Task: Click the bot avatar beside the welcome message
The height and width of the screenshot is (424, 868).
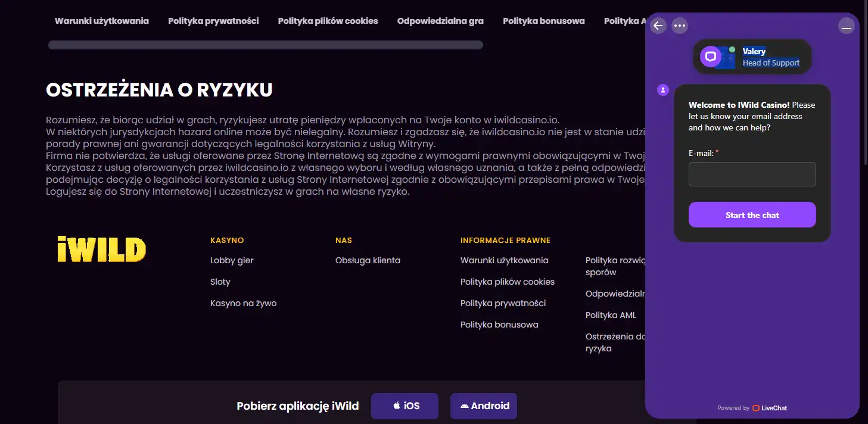Action: (x=663, y=90)
